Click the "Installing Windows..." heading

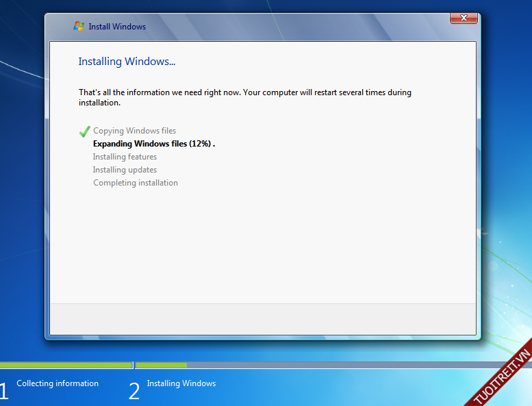[127, 62]
